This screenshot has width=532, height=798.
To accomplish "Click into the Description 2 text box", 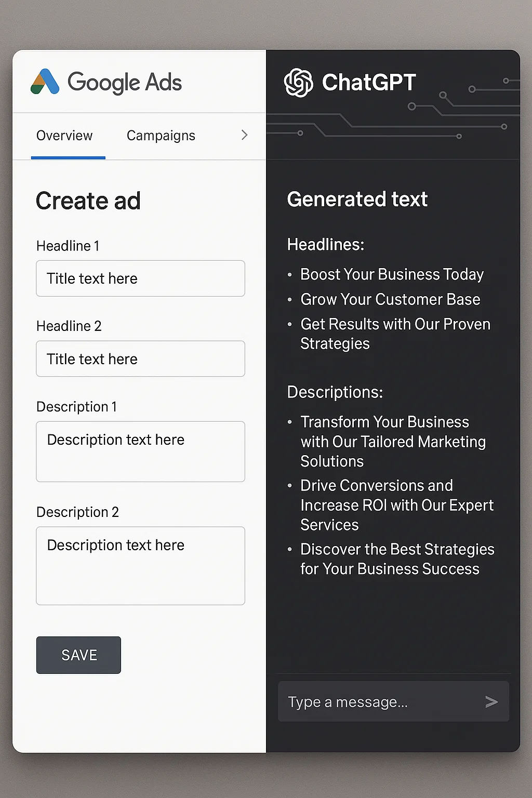I will [x=140, y=566].
